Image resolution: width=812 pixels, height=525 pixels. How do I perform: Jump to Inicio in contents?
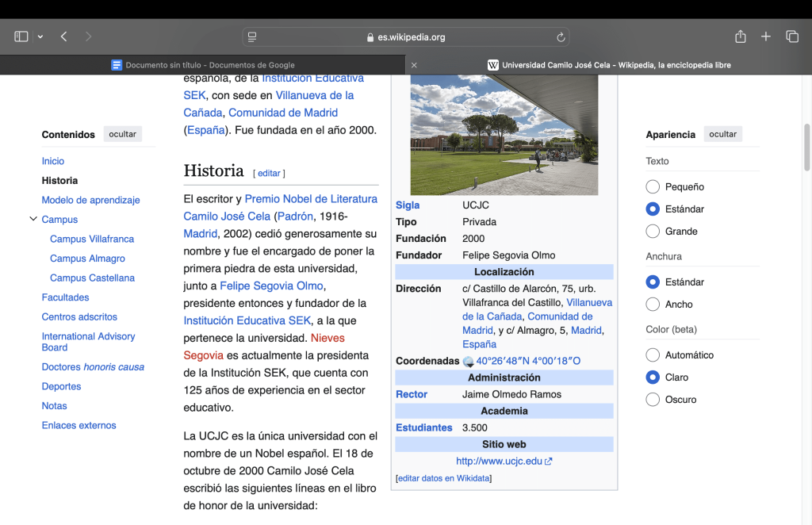point(53,161)
